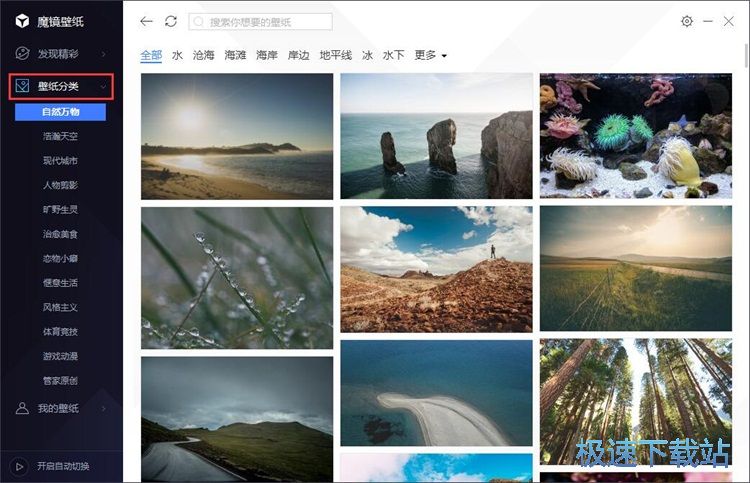Click the play icon for 开启自动切换
Screen dimensions: 750x483
coord(18,466)
